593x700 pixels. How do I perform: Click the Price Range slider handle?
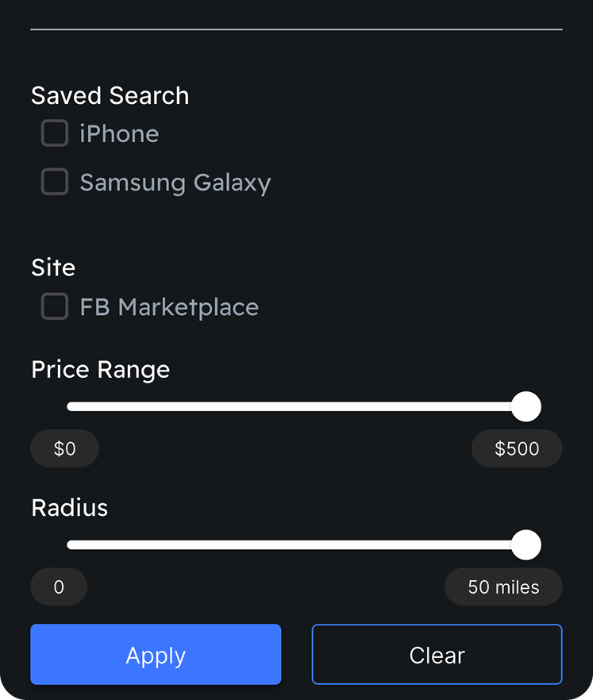click(526, 406)
